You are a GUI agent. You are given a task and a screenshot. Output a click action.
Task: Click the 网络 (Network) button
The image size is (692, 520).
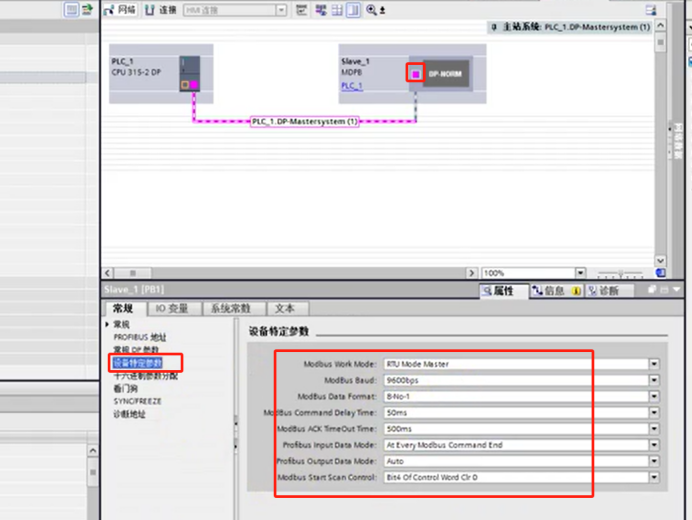[x=120, y=10]
